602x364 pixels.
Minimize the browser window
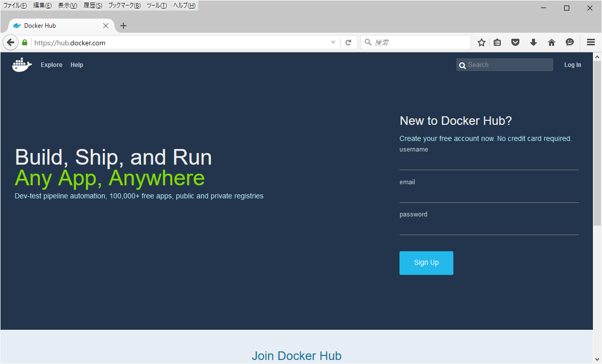click(x=544, y=8)
